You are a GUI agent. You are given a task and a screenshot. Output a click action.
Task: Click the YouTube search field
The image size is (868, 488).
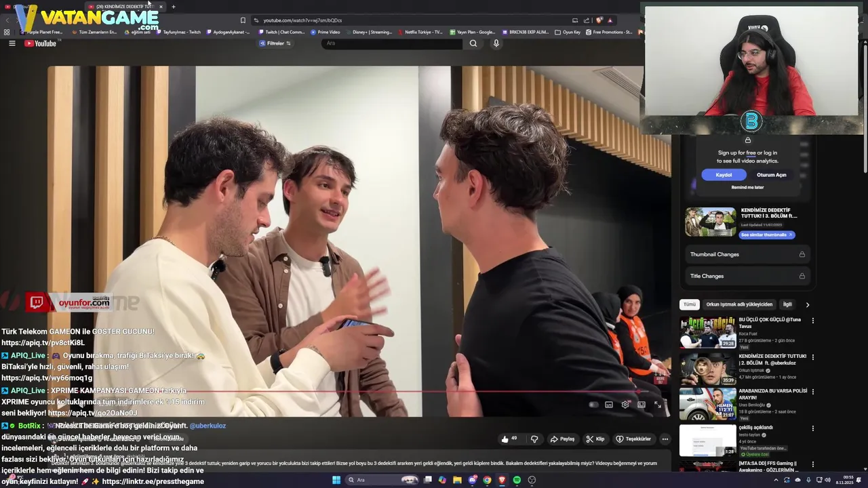pyautogui.click(x=392, y=43)
